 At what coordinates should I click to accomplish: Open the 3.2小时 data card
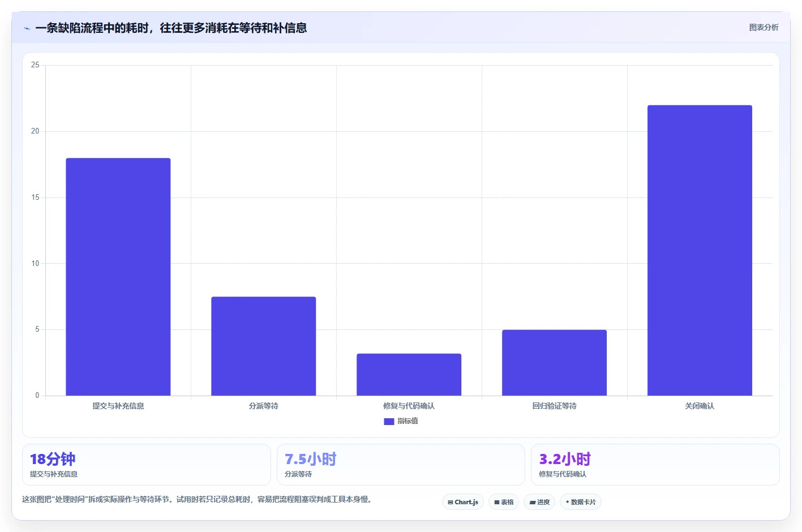point(655,465)
